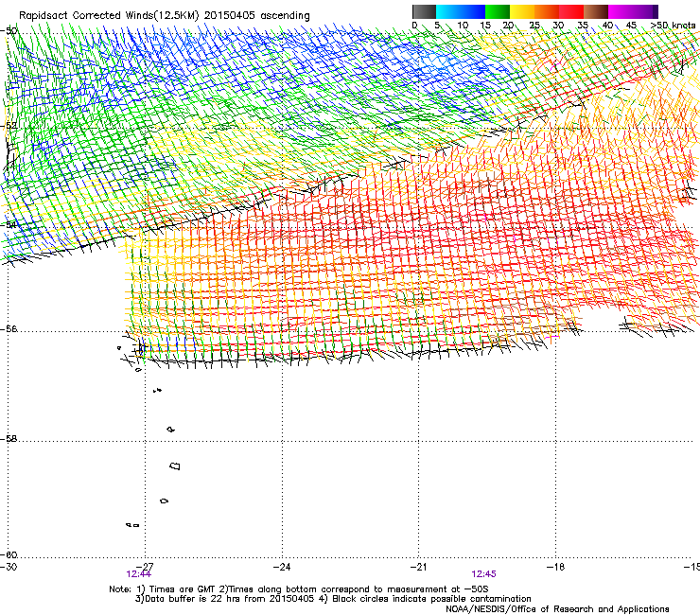Pick the purple 45-50 knots legend segment
700x615 pixels.
click(645, 11)
